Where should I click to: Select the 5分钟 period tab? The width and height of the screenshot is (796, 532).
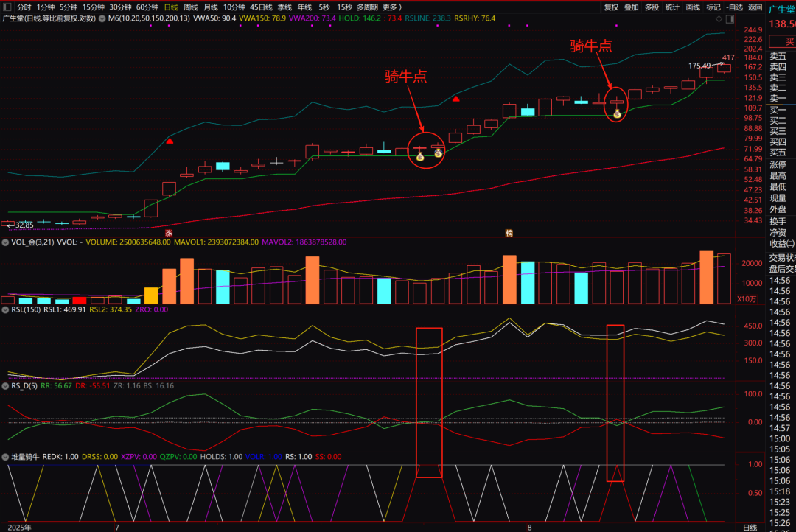pos(69,7)
